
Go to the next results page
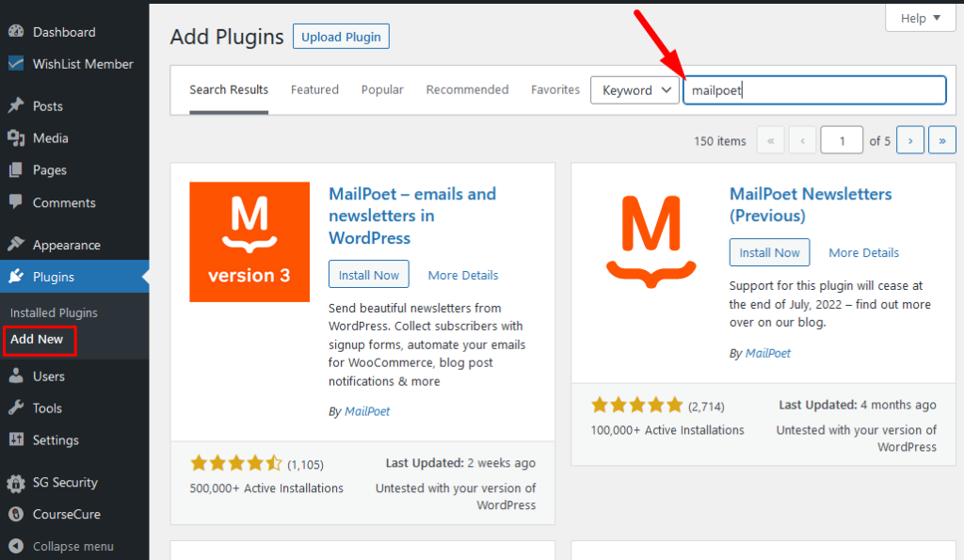[910, 141]
